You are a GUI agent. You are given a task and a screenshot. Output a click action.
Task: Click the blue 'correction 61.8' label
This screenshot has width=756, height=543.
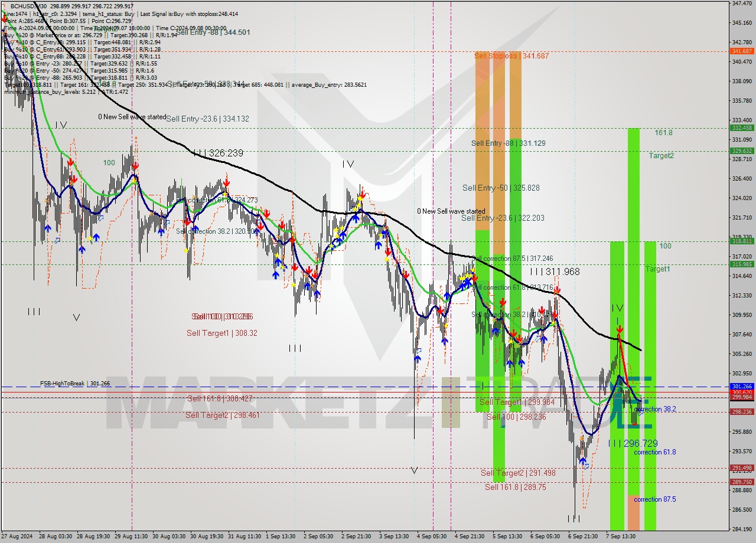pos(655,452)
